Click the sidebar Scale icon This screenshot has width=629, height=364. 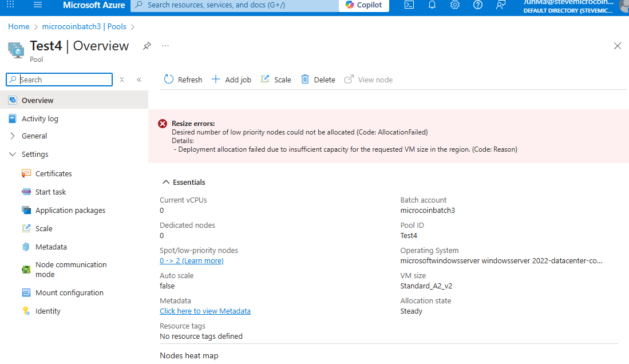pyautogui.click(x=26, y=228)
